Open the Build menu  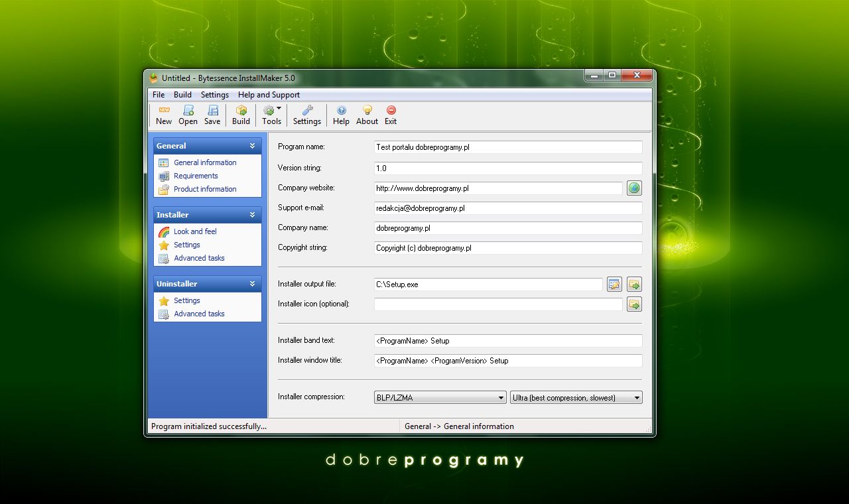pos(182,95)
